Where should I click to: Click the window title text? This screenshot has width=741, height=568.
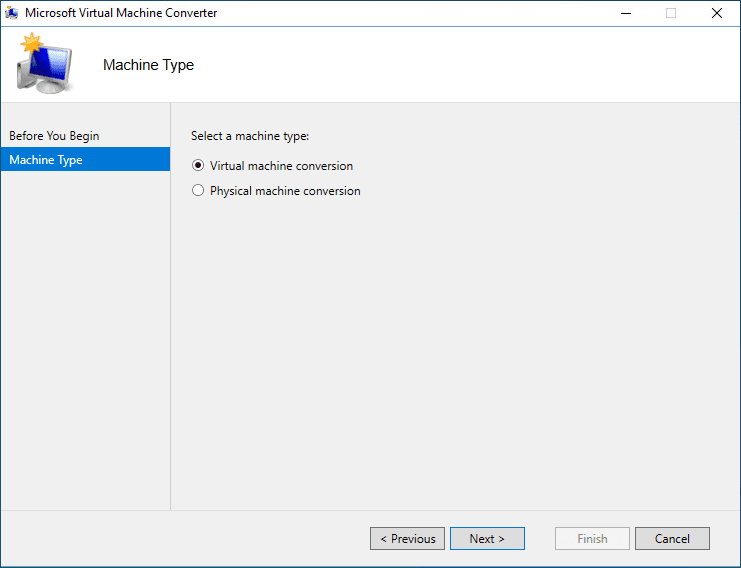(121, 13)
